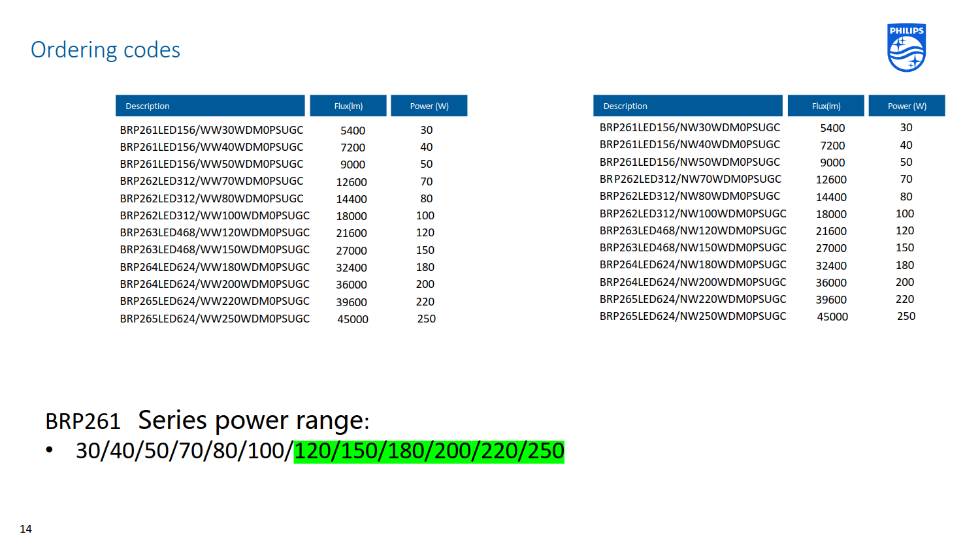
Task: Select ordering code BRP261LED156/WW40WDM0PSUGC
Action: (212, 147)
